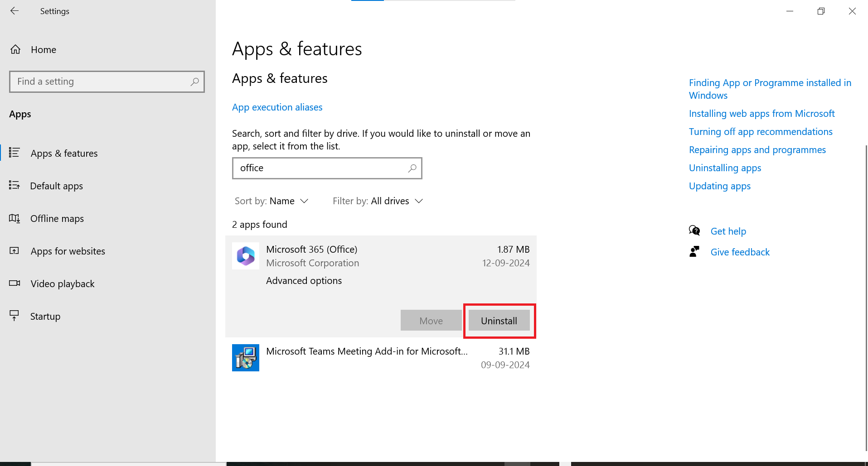868x466 pixels.
Task: Go back using the Settings back arrow
Action: [15, 11]
